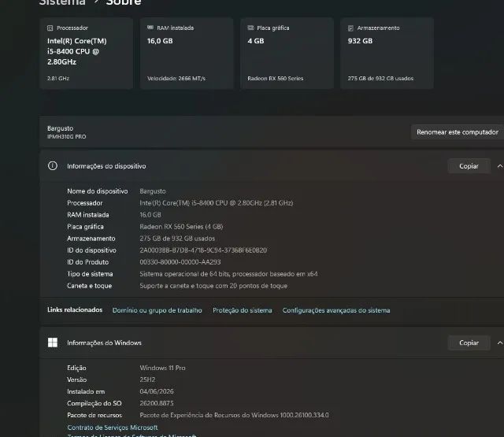Screen dimensions: 504x437
Task: Open Domínio ou grupo de trabalho link
Action: (157, 310)
